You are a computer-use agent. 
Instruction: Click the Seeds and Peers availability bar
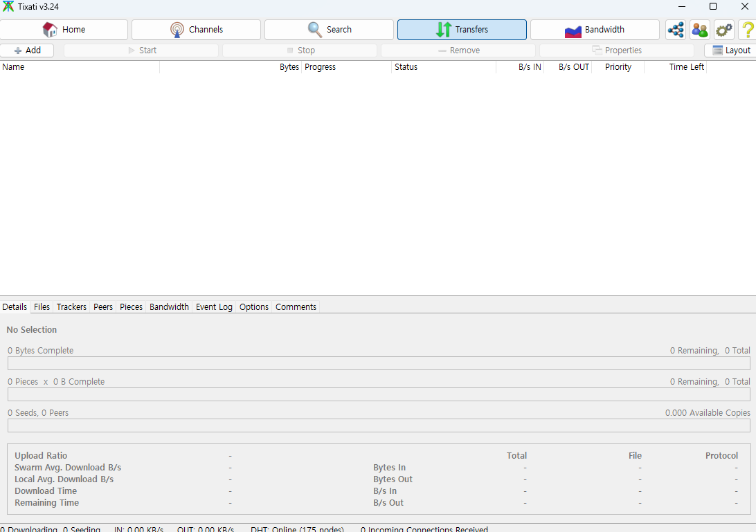point(379,425)
